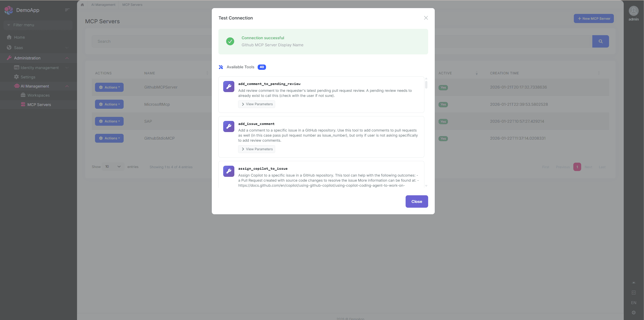Click the sidebar collapse icon
The width and height of the screenshot is (644, 320).
coord(67,10)
